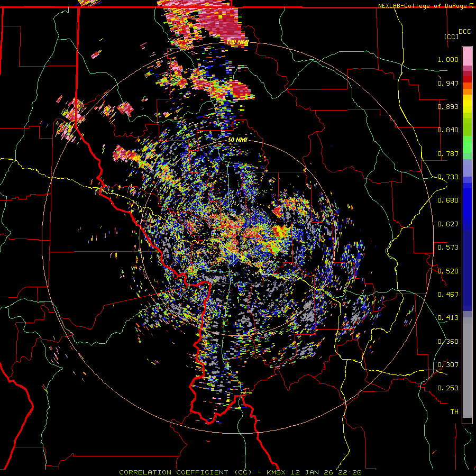Select the 0.253 value on the color scale
The height and width of the screenshot is (476, 476).
pos(448,388)
